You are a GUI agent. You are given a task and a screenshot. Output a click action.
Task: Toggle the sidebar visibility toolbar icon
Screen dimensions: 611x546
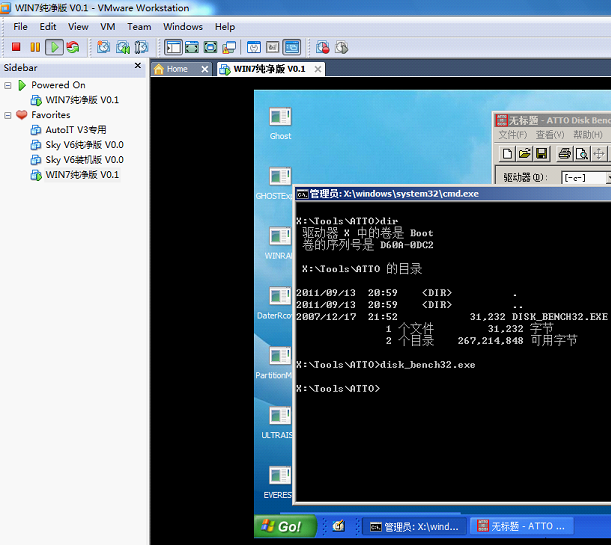pos(173,47)
